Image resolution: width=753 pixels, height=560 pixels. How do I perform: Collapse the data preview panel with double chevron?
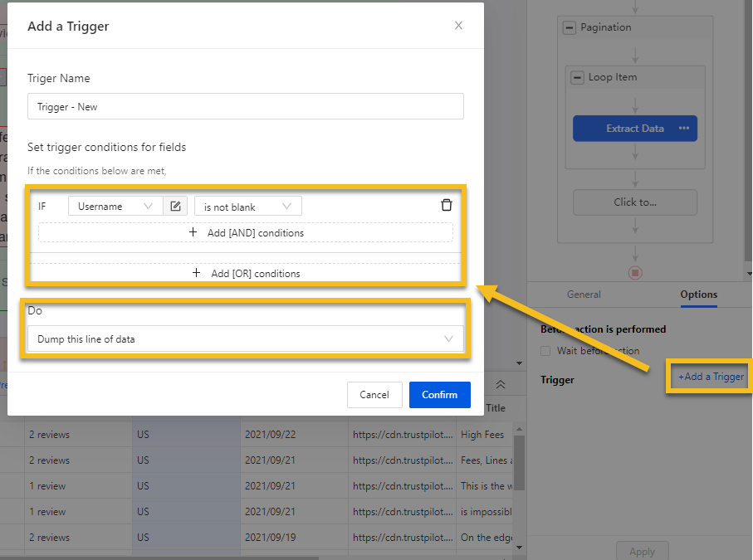500,385
